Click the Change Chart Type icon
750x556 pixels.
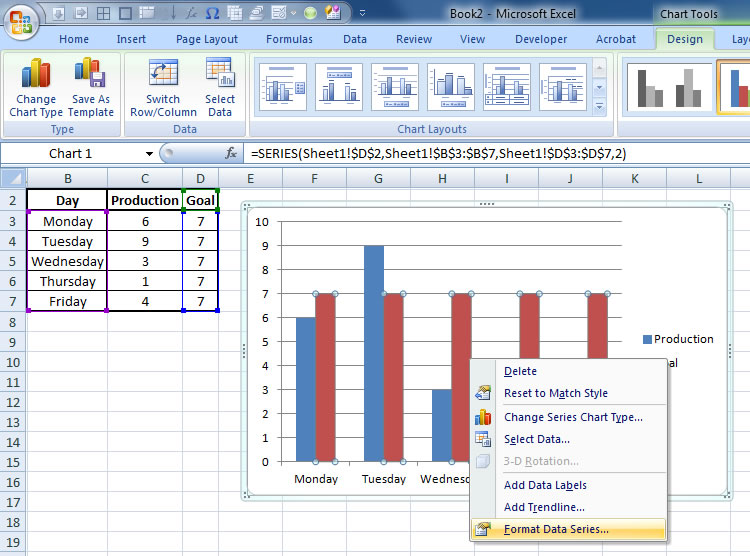36,73
